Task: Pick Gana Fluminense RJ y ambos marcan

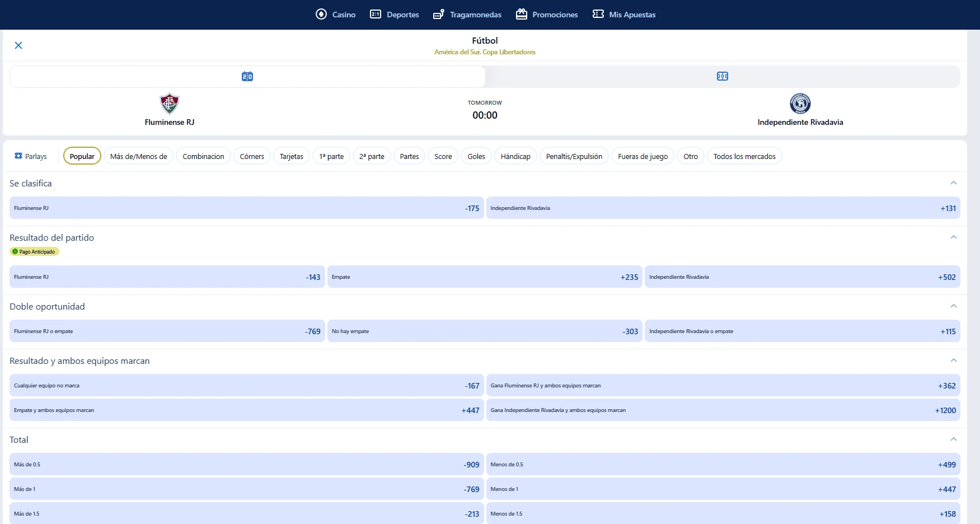Action: pyautogui.click(x=723, y=385)
